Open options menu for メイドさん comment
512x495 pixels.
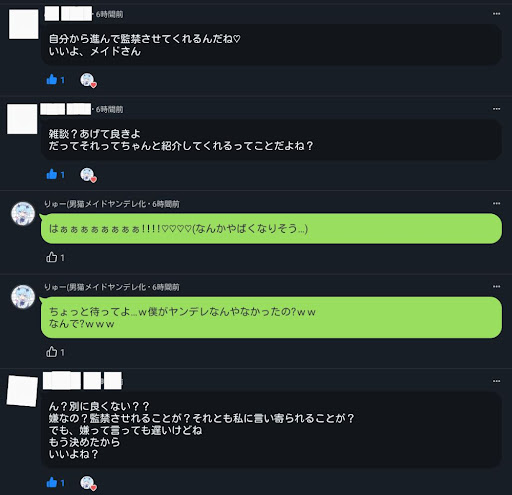[x=496, y=14]
